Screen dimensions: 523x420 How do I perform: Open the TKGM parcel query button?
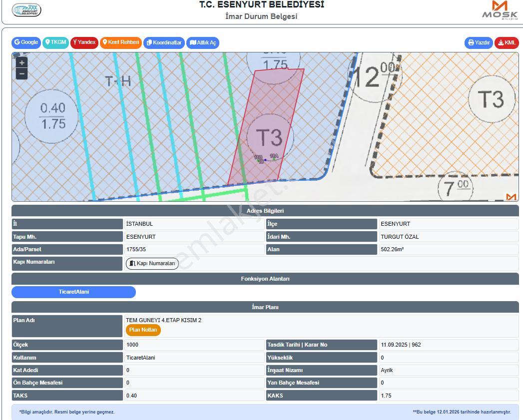click(55, 42)
